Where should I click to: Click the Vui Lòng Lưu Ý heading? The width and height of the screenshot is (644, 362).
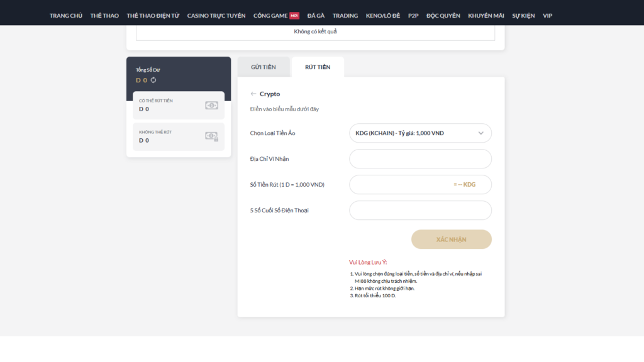pos(368,262)
